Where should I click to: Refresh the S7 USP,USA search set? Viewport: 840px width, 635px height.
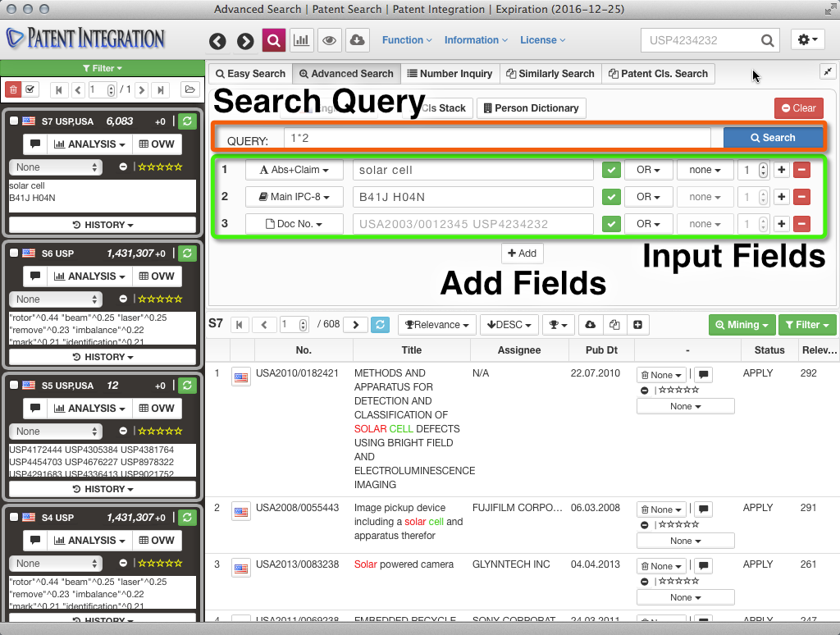[x=187, y=121]
